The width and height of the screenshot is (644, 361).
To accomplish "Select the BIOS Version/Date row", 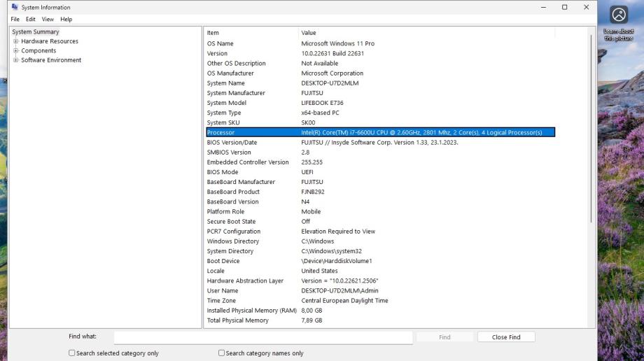I will (x=380, y=142).
